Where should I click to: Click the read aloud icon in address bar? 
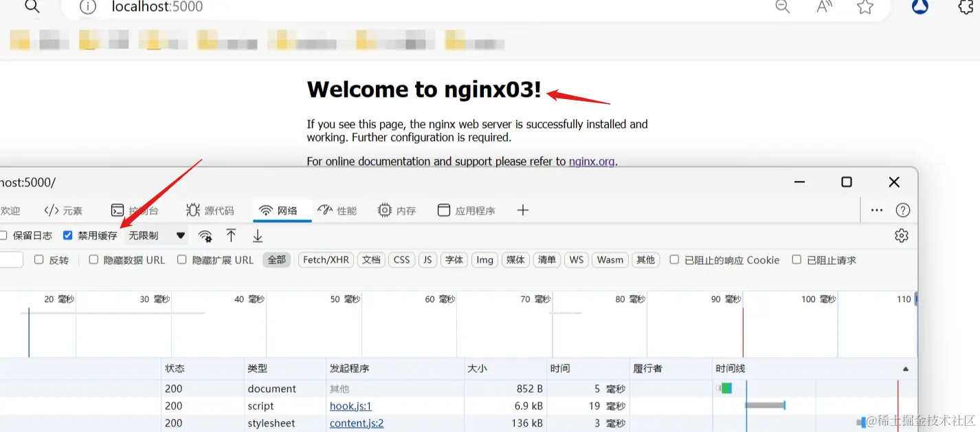(824, 7)
